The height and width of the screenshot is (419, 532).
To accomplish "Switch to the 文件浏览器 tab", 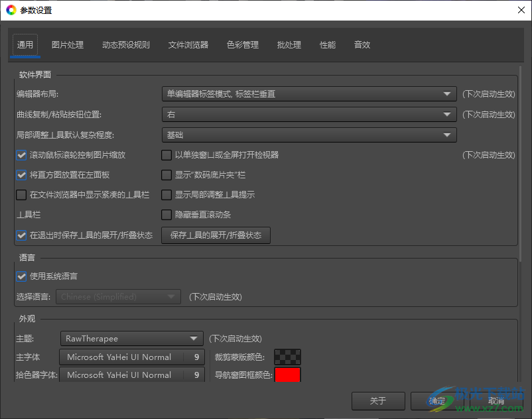I will 188,44.
